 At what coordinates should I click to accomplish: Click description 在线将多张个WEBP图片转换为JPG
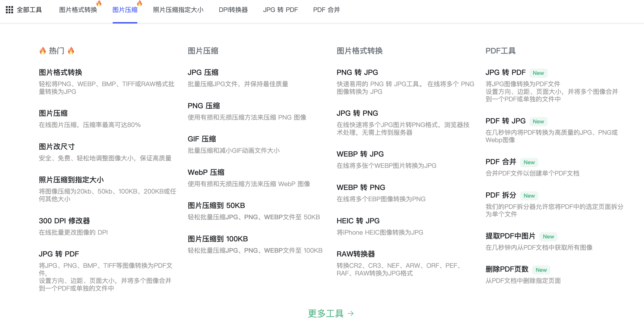[x=386, y=166]
